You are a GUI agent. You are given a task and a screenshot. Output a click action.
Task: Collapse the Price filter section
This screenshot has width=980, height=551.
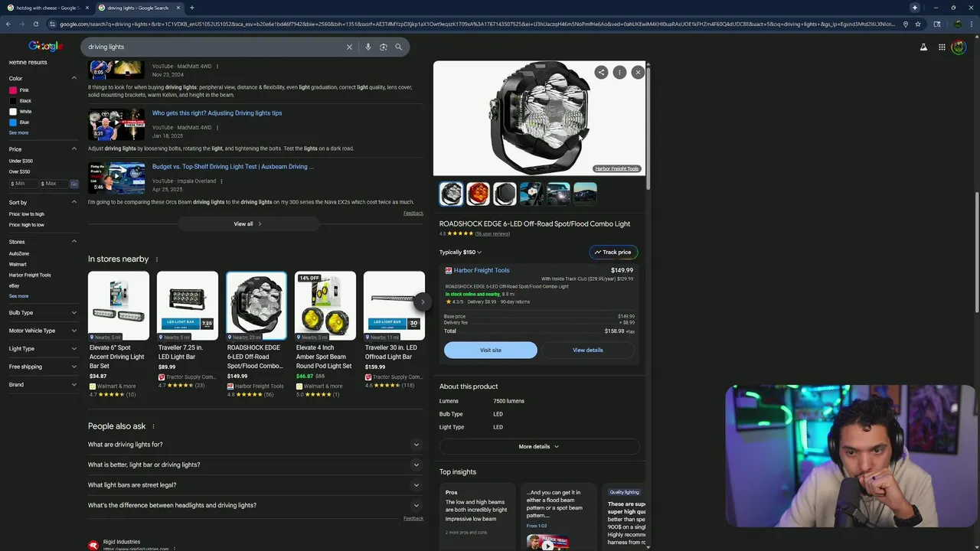click(x=74, y=148)
